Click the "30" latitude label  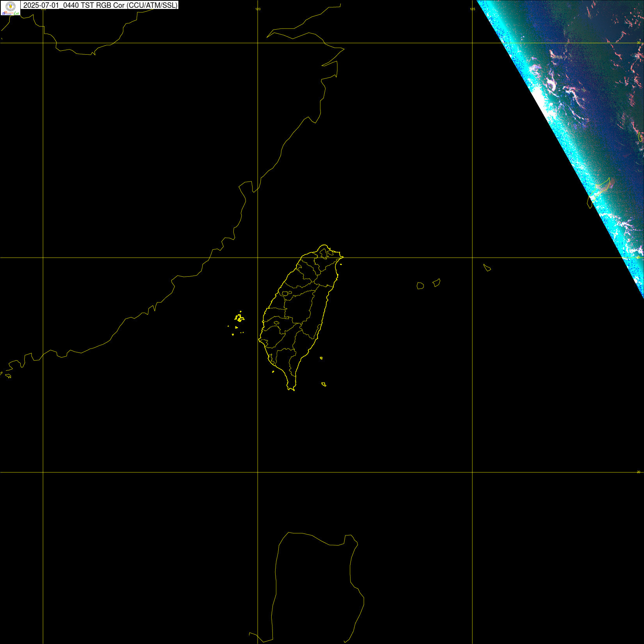pos(639,43)
